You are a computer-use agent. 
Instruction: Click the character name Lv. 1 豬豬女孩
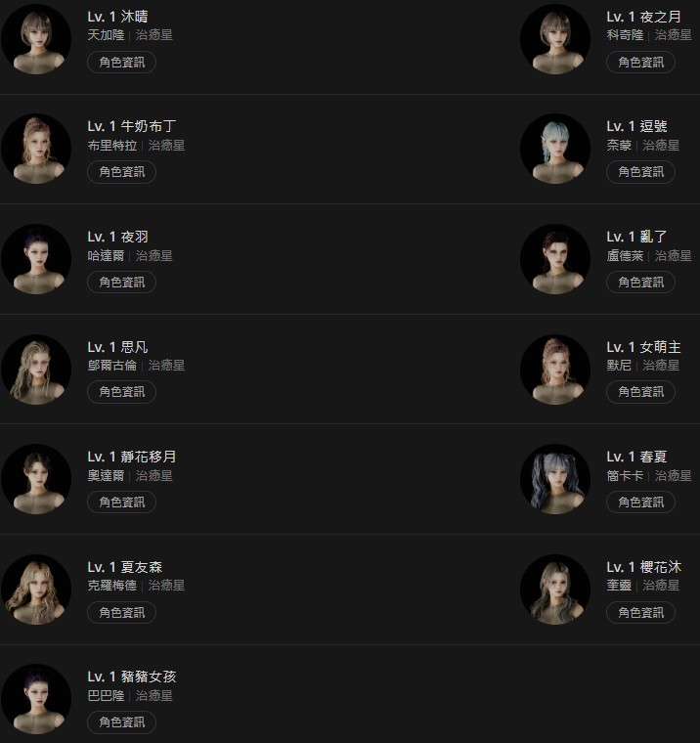pos(132,677)
